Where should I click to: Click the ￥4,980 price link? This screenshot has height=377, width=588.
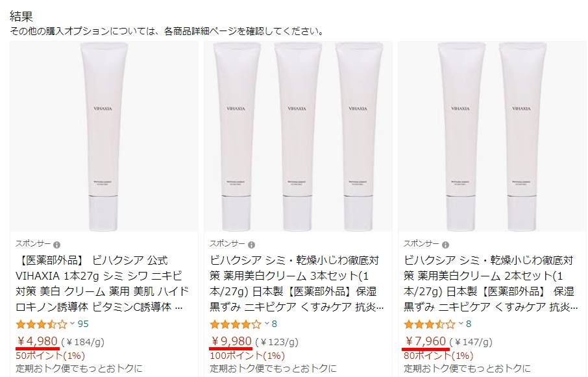point(37,341)
